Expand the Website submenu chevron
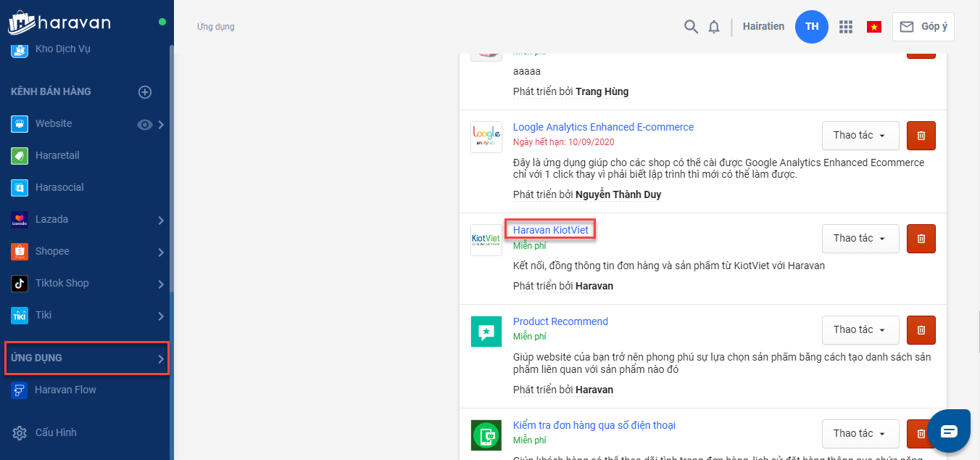 coord(161,124)
